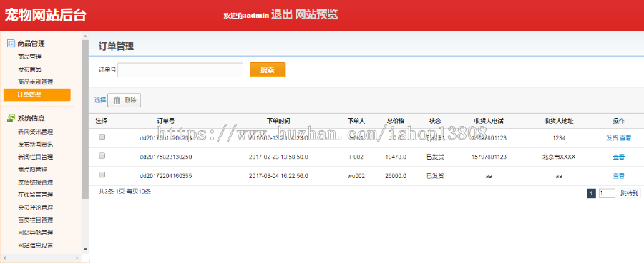Click buyer name wu002
The image size is (644, 264).
tap(356, 176)
